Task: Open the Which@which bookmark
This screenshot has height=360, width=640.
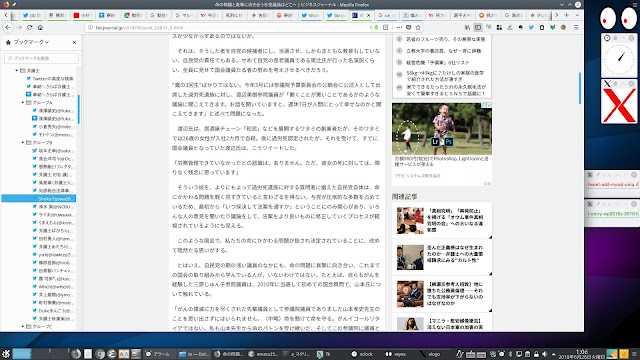Action: (54, 287)
